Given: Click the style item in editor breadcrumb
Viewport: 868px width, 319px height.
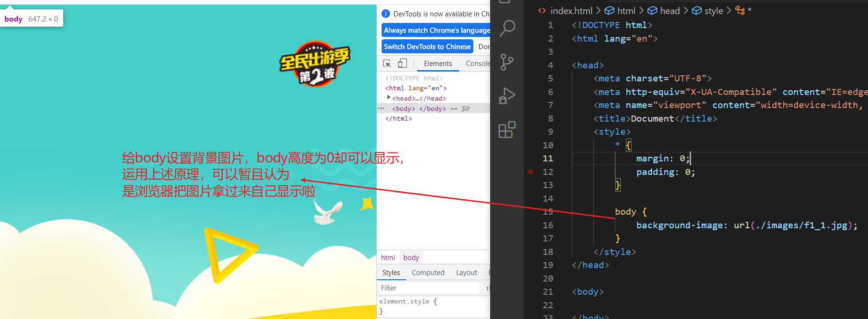Looking at the screenshot, I should [707, 11].
